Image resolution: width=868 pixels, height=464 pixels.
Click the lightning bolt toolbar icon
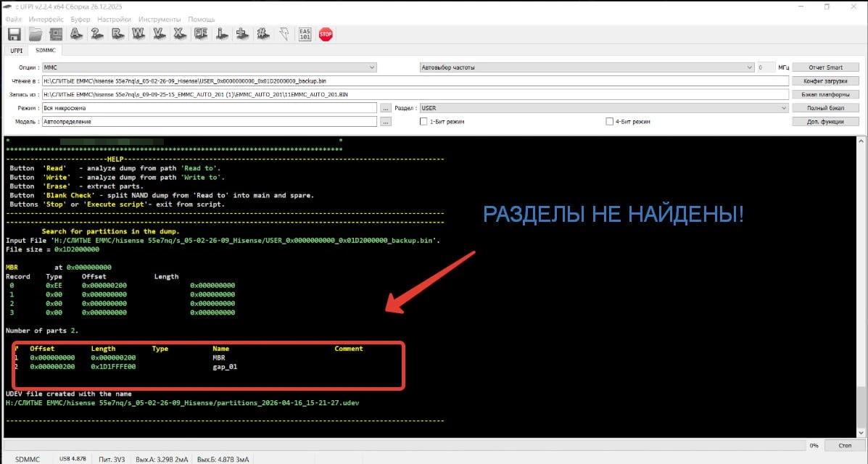coord(284,34)
